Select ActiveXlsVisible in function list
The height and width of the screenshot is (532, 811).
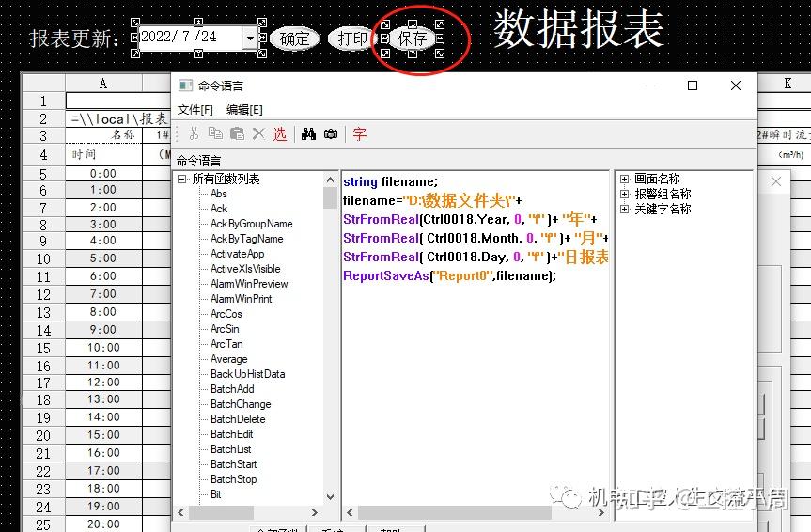pos(245,269)
